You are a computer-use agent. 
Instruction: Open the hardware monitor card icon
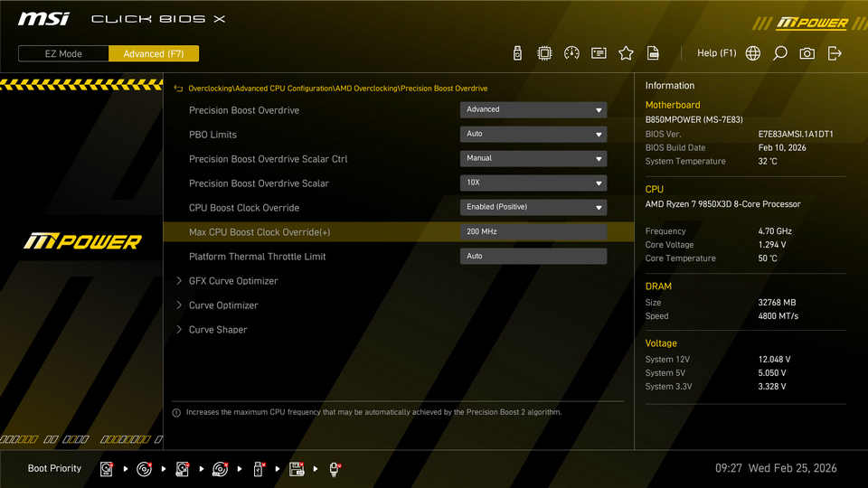tap(599, 53)
